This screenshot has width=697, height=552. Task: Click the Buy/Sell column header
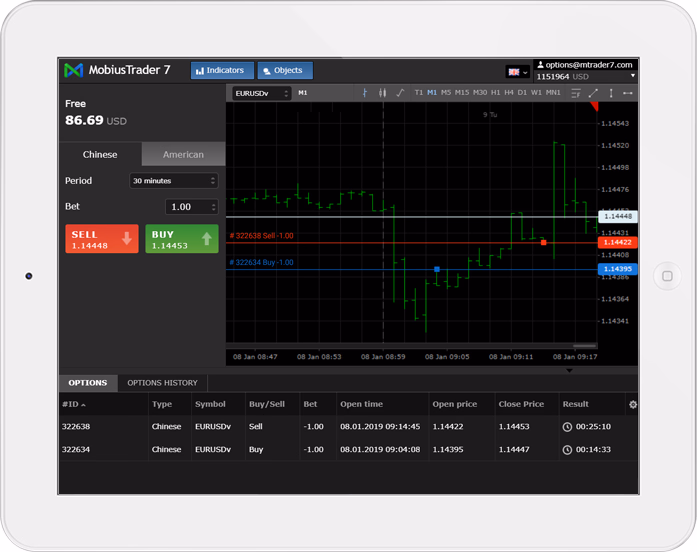tap(267, 404)
